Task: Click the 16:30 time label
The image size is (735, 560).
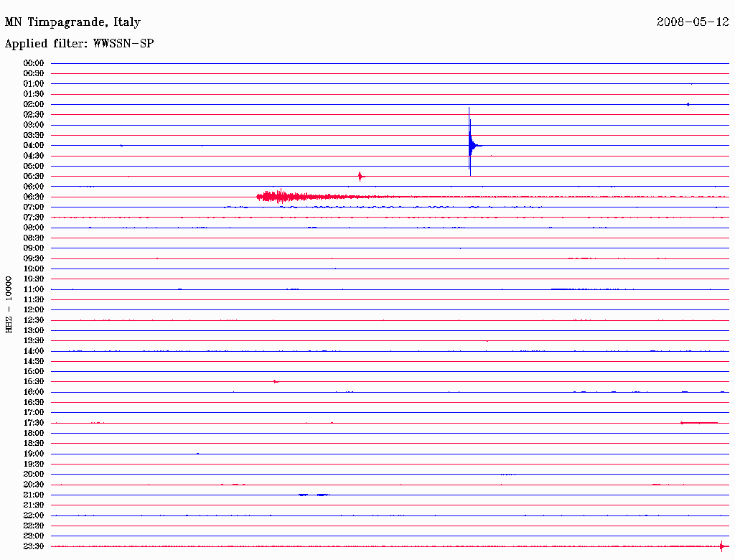Action: click(34, 402)
